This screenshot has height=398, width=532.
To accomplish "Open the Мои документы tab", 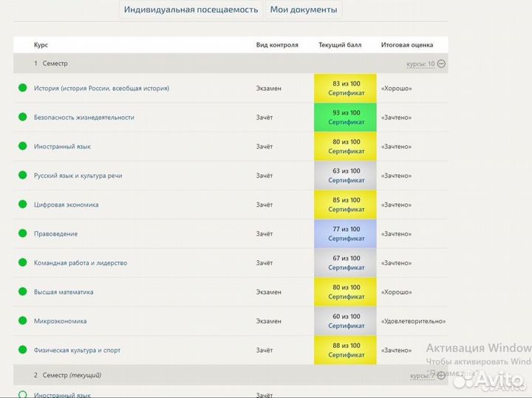I will (x=304, y=10).
